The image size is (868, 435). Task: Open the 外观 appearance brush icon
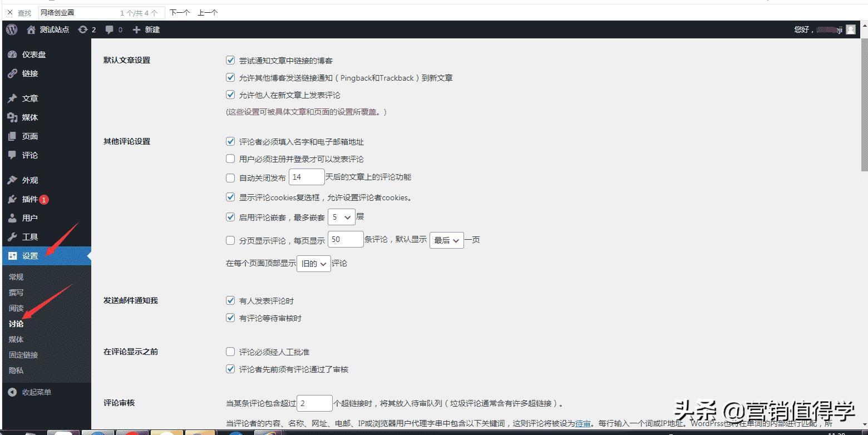click(x=13, y=180)
